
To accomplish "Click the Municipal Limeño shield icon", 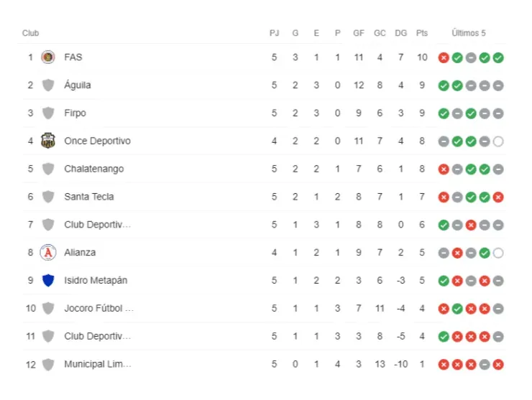I will pyautogui.click(x=48, y=365).
